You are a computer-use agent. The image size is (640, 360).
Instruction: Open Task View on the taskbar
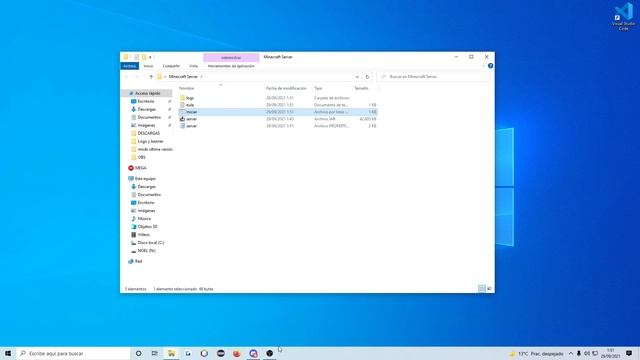click(154, 353)
